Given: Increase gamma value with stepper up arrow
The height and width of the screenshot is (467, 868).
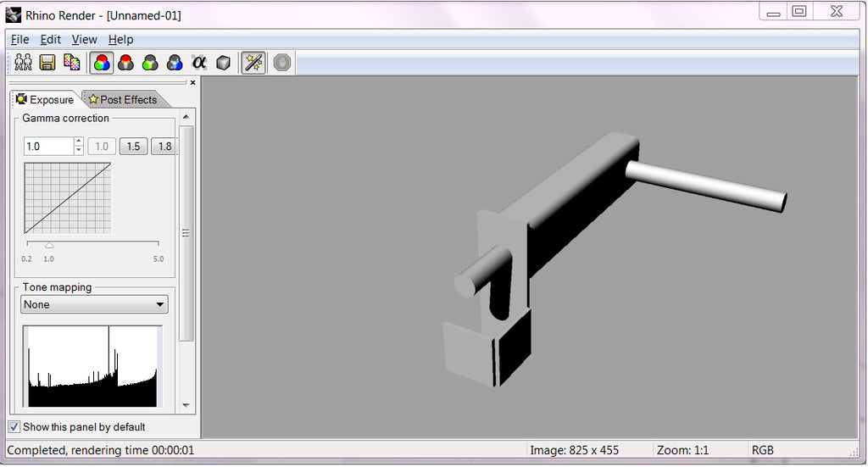Looking at the screenshot, I should [x=79, y=142].
